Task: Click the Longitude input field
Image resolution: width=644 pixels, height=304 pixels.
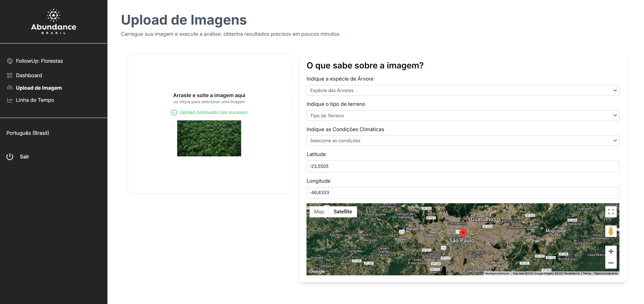Action: click(463, 193)
